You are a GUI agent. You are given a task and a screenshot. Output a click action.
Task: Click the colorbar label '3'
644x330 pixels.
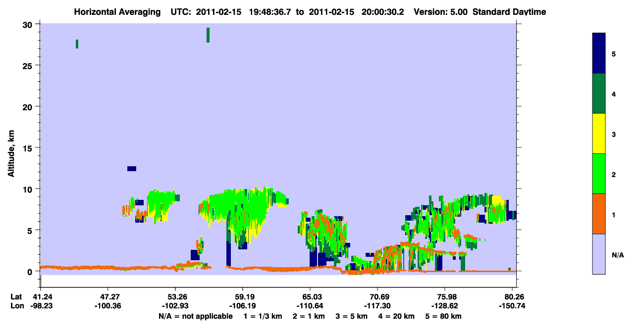(x=613, y=134)
